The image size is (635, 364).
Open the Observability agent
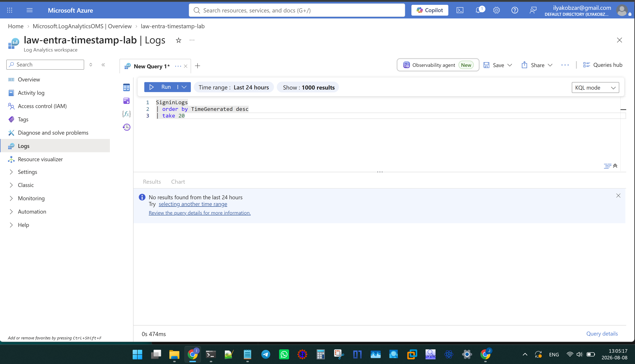pos(438,65)
